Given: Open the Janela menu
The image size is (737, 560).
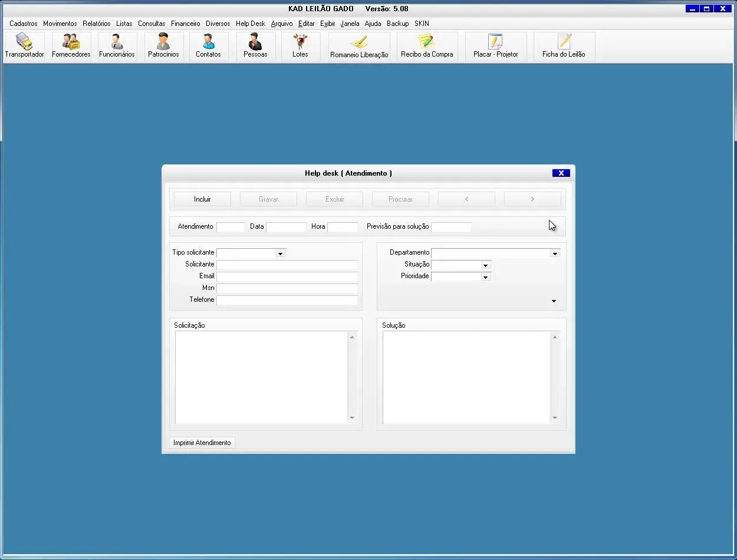Looking at the screenshot, I should click(350, 24).
